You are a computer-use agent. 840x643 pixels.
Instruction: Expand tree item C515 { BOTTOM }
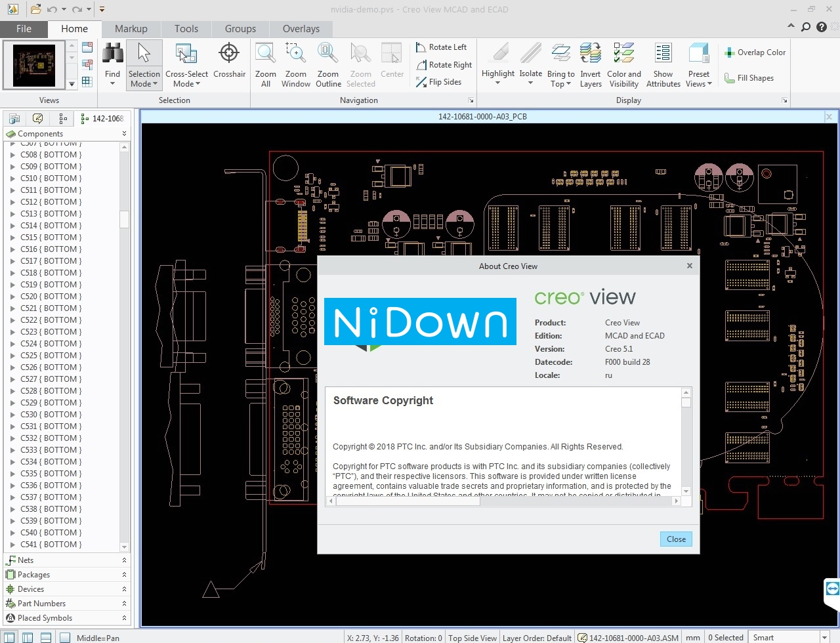12,238
